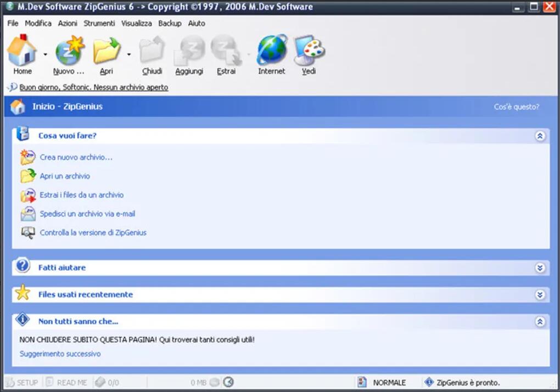560x392 pixels.
Task: Click the clock icon in status bar
Action: click(x=228, y=382)
